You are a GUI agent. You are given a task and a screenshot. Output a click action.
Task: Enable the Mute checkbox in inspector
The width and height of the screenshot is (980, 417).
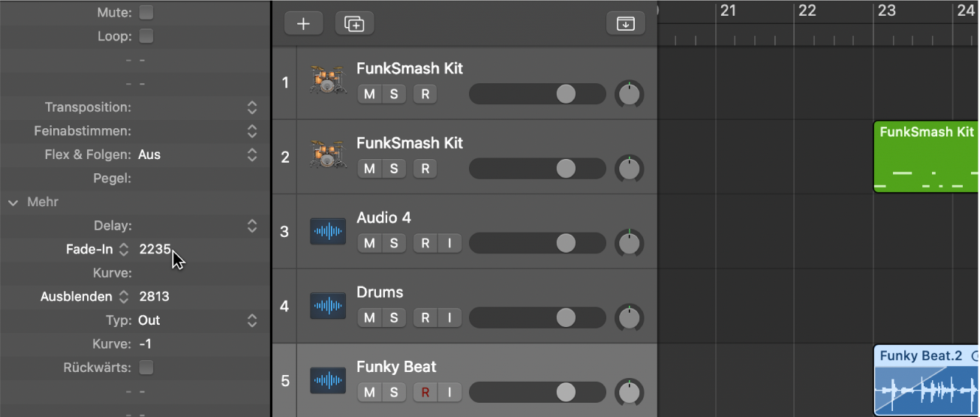(x=146, y=12)
